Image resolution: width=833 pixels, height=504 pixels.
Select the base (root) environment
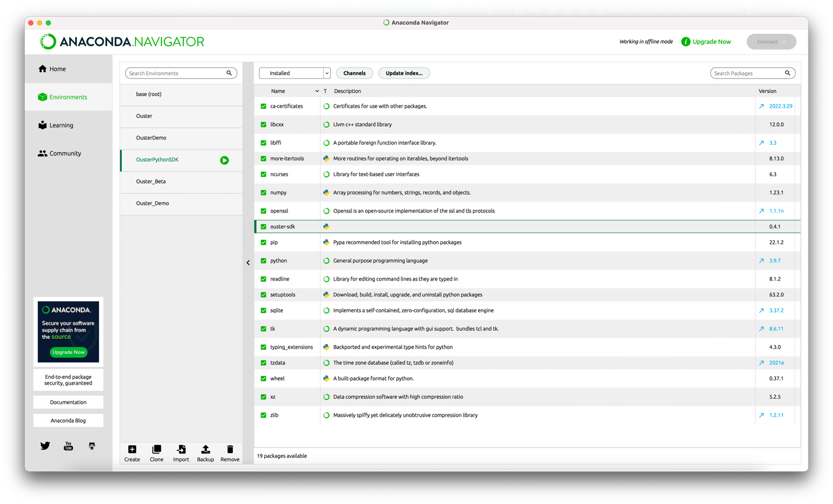coord(181,94)
